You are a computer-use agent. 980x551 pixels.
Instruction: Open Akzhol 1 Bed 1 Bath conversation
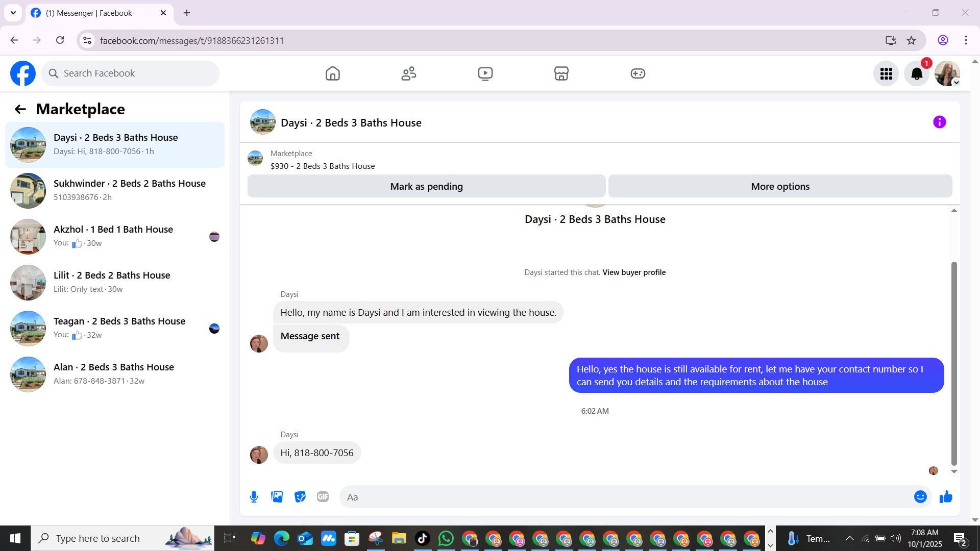[x=115, y=237]
